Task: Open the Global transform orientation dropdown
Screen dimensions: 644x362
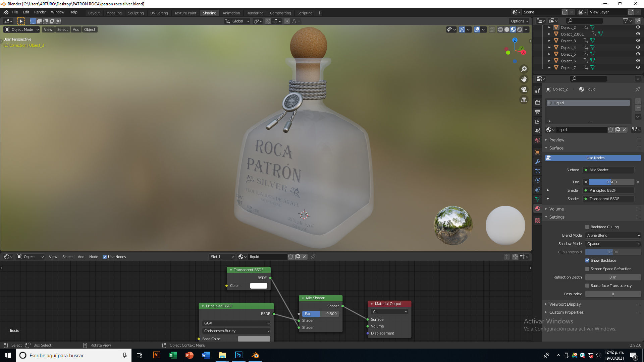Action: click(x=237, y=21)
